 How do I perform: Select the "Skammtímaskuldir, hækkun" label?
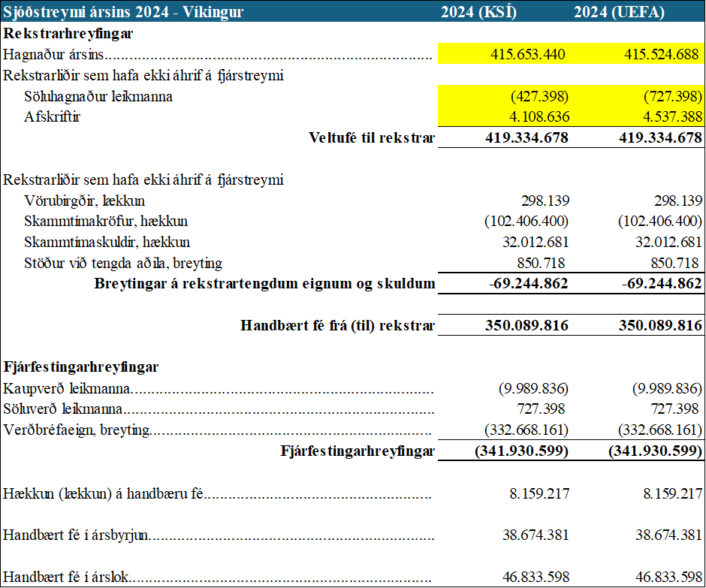coord(107,243)
